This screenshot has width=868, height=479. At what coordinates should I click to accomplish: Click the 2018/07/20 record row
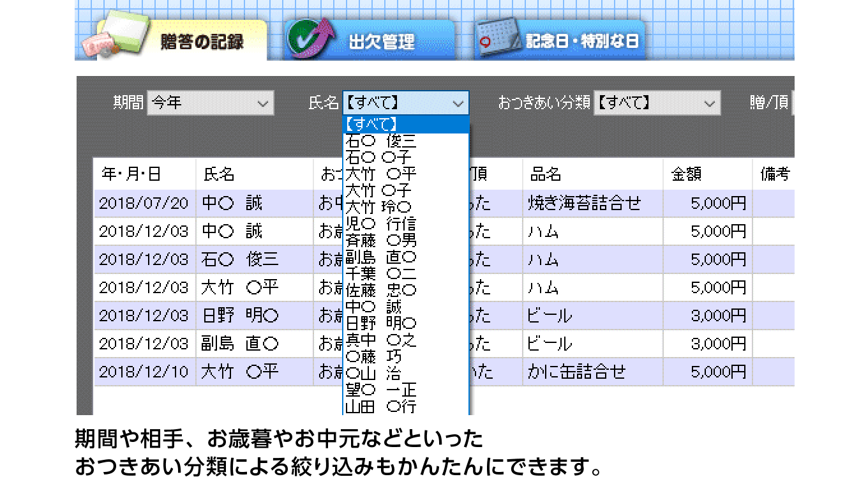pos(144,202)
